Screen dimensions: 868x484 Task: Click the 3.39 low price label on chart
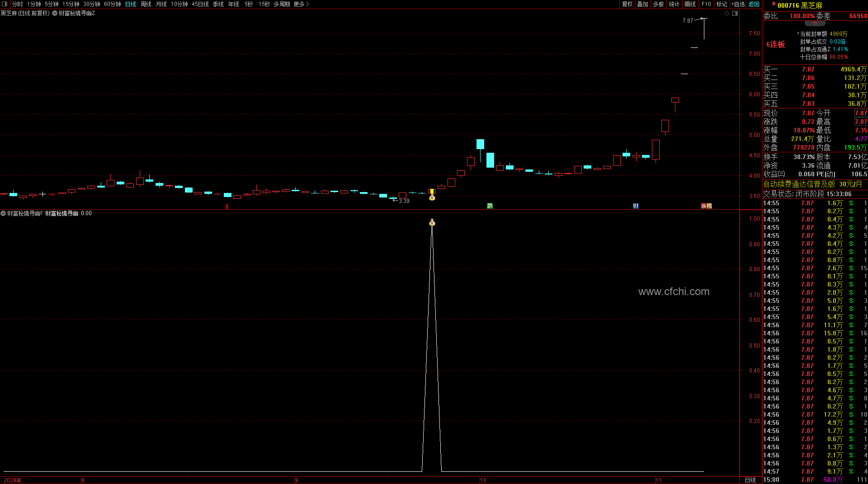click(x=404, y=201)
